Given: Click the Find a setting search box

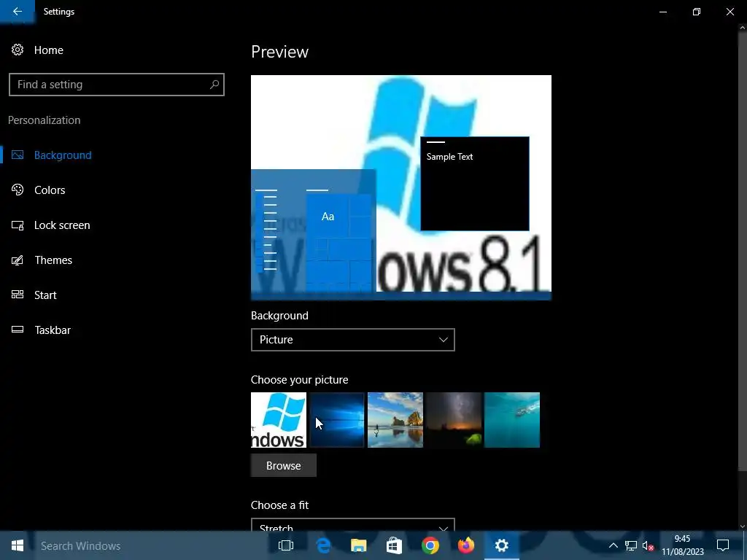Looking at the screenshot, I should 116,85.
